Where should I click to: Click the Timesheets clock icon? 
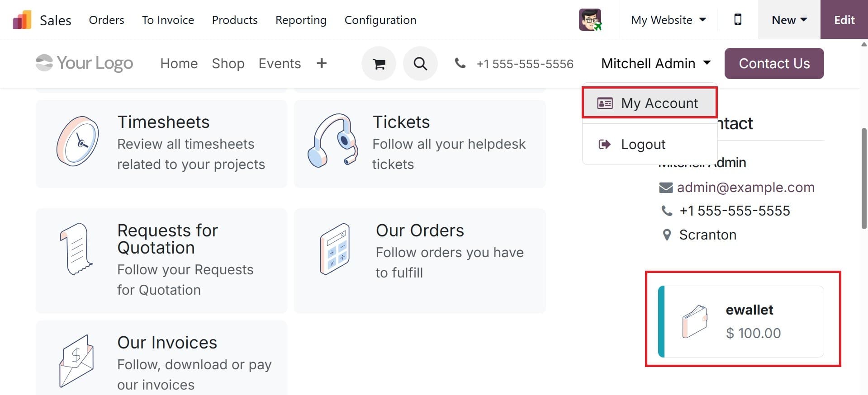click(x=78, y=141)
